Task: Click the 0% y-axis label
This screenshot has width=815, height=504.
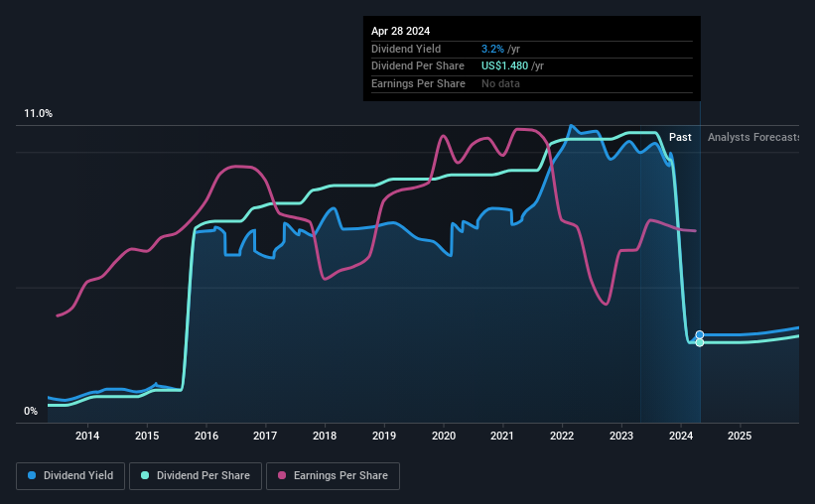Action: coord(31,411)
